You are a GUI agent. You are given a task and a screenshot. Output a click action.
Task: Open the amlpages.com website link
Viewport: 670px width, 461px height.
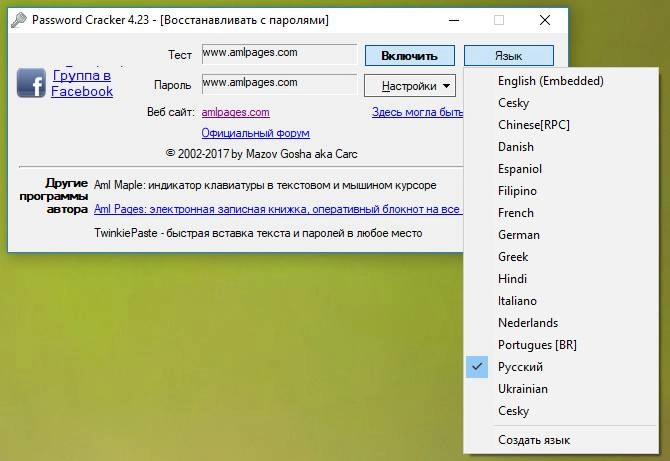[x=235, y=112]
